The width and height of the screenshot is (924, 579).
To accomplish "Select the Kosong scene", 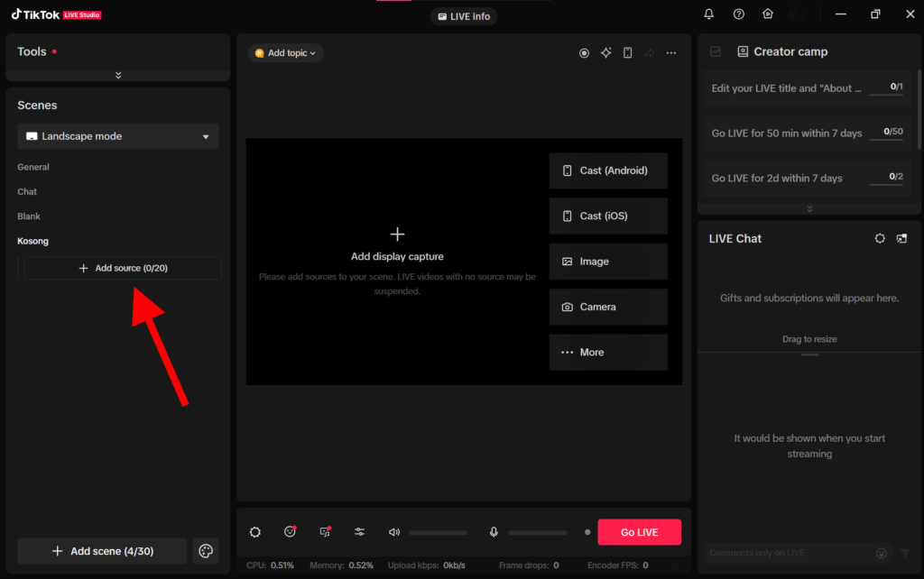I will 33,242.
